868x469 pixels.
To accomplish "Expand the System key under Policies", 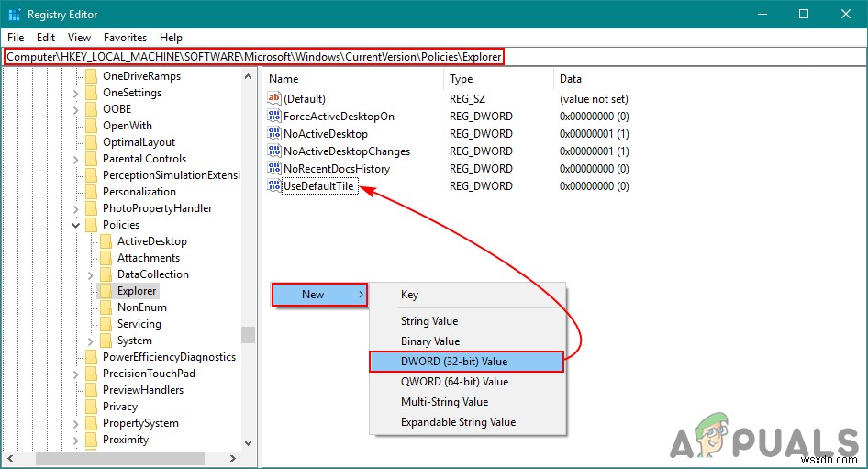I will click(90, 341).
